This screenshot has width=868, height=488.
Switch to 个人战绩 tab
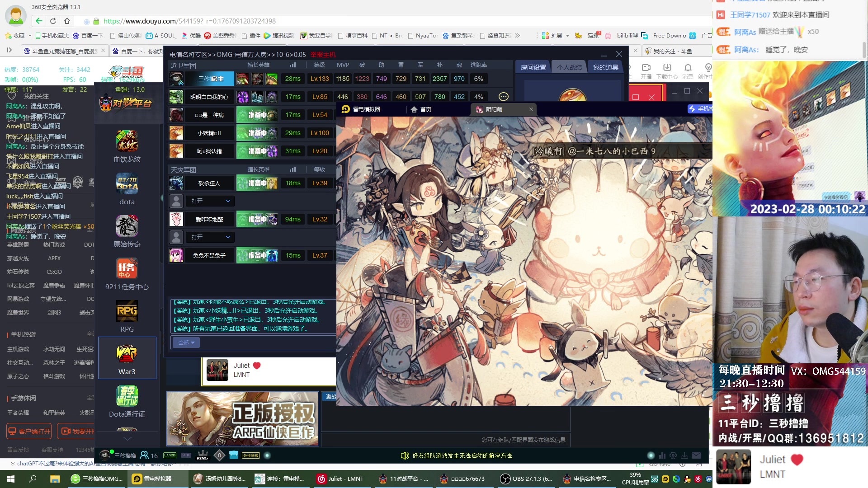(569, 67)
